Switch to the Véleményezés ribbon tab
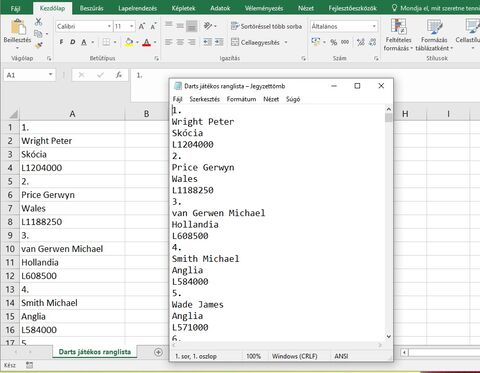The image size is (480, 373). [x=264, y=8]
